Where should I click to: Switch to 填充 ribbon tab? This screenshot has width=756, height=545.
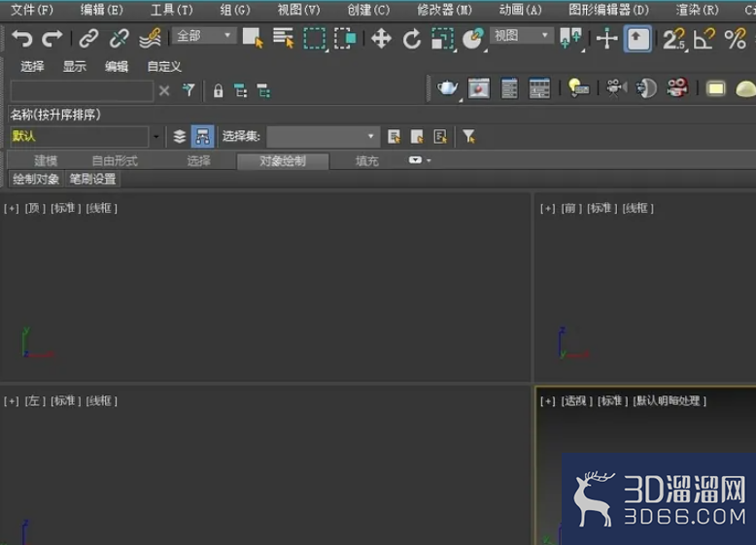pyautogui.click(x=367, y=161)
